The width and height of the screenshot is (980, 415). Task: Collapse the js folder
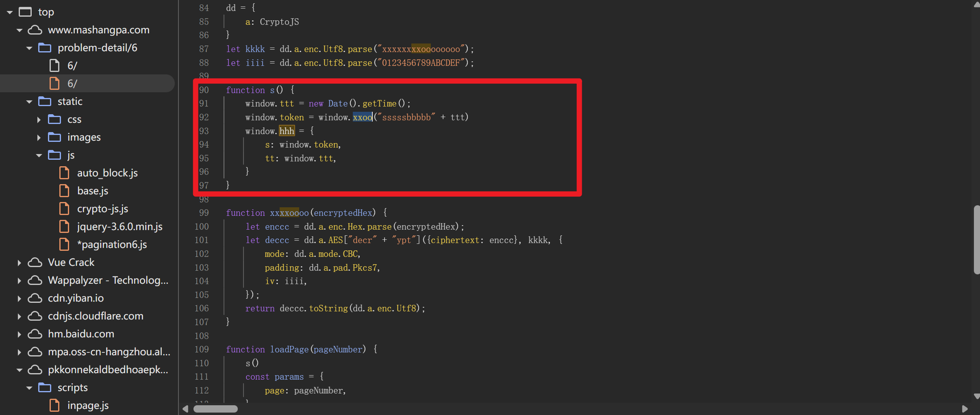click(39, 155)
